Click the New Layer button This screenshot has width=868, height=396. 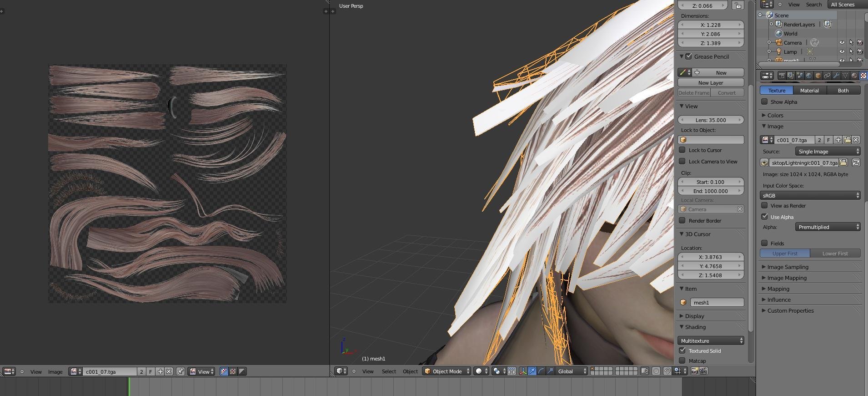pyautogui.click(x=711, y=82)
